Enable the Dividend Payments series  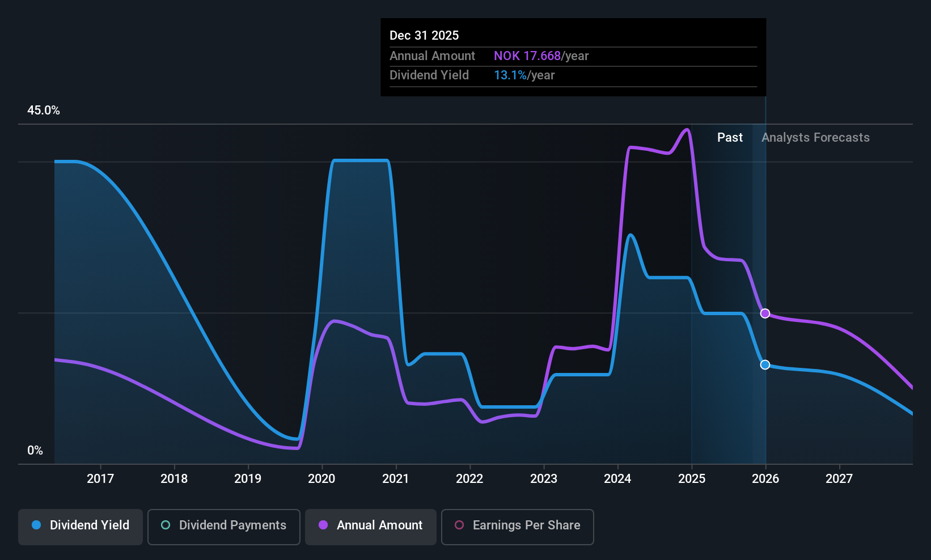[x=223, y=526]
